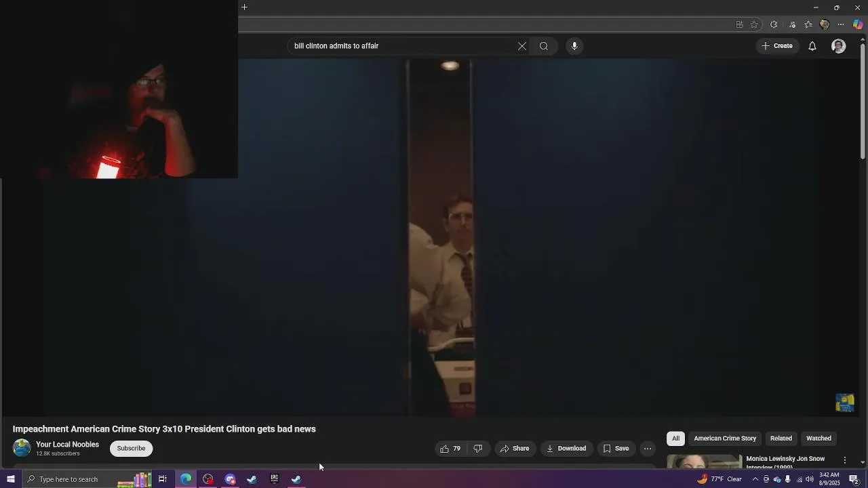Like the video with thumbs up
Screen dimensions: 868x488
[x=450, y=449]
